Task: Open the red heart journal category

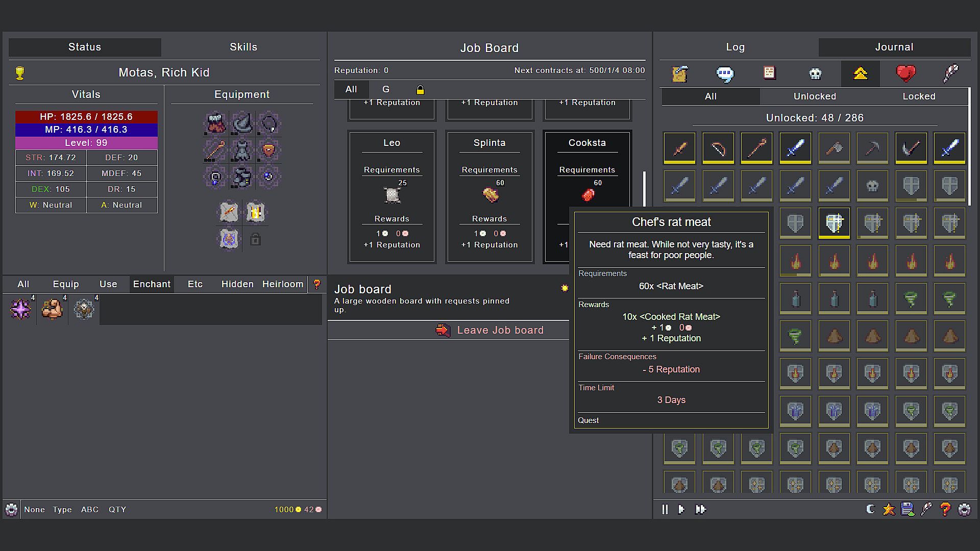Action: coord(905,73)
